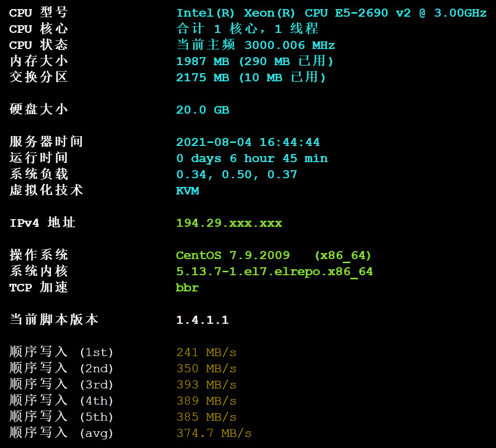The width and height of the screenshot is (496, 448).
Task: Select the CPU 核心 label
Action: coord(38,29)
